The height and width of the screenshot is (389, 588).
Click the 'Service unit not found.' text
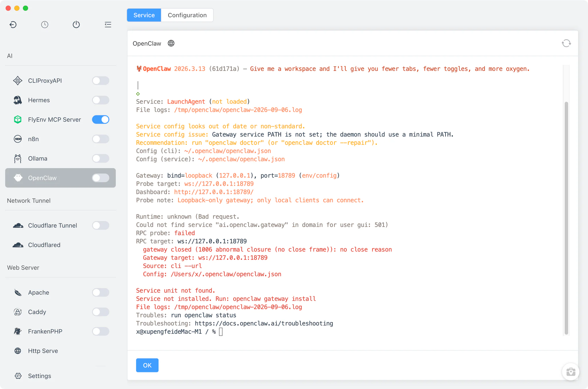point(175,290)
